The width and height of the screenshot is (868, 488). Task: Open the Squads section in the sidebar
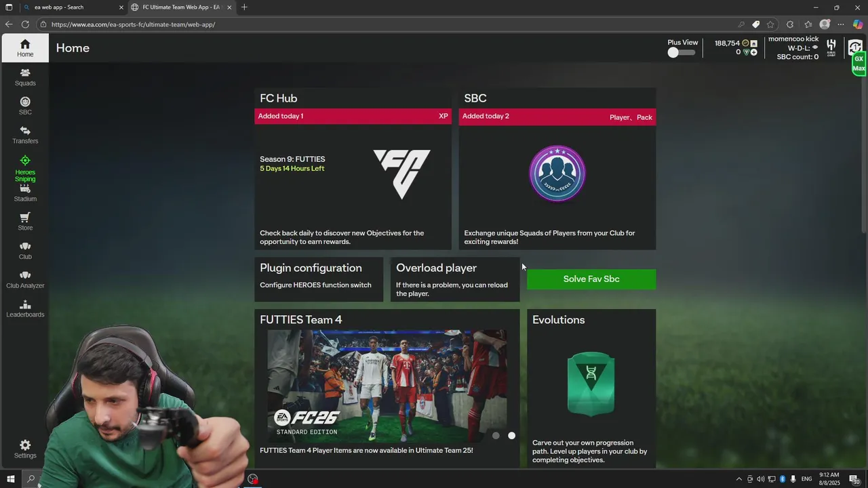point(25,77)
